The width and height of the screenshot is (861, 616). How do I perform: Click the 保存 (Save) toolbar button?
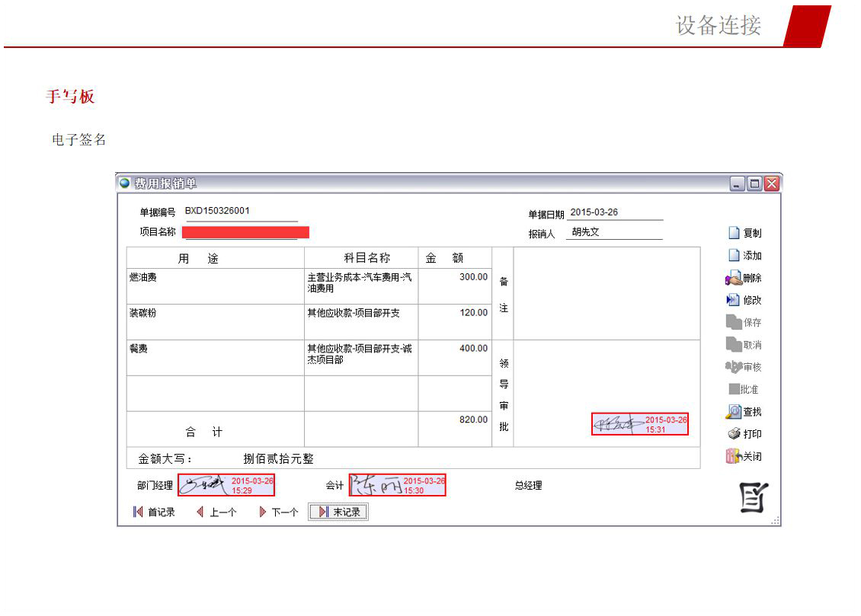(744, 322)
